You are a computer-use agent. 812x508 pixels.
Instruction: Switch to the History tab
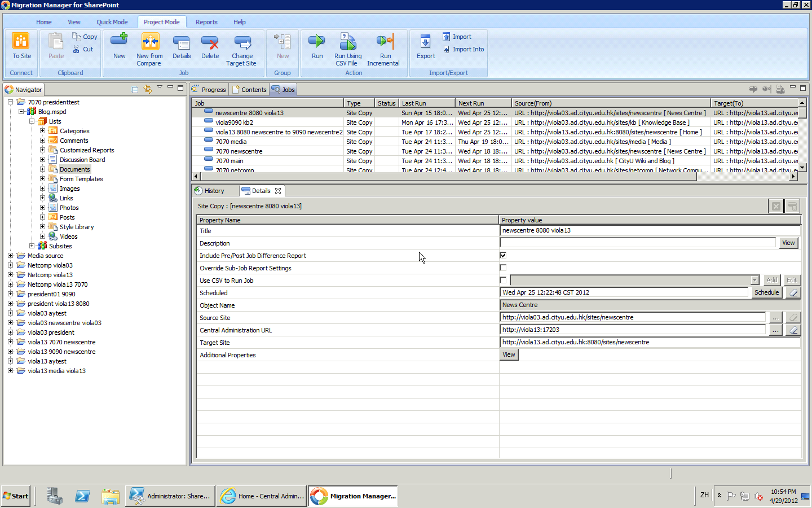click(x=209, y=191)
